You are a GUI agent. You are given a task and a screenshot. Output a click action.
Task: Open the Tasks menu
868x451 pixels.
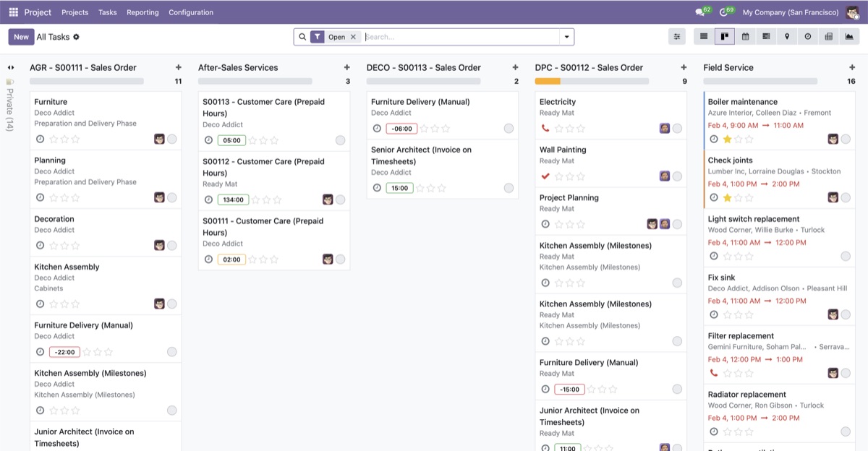107,12
